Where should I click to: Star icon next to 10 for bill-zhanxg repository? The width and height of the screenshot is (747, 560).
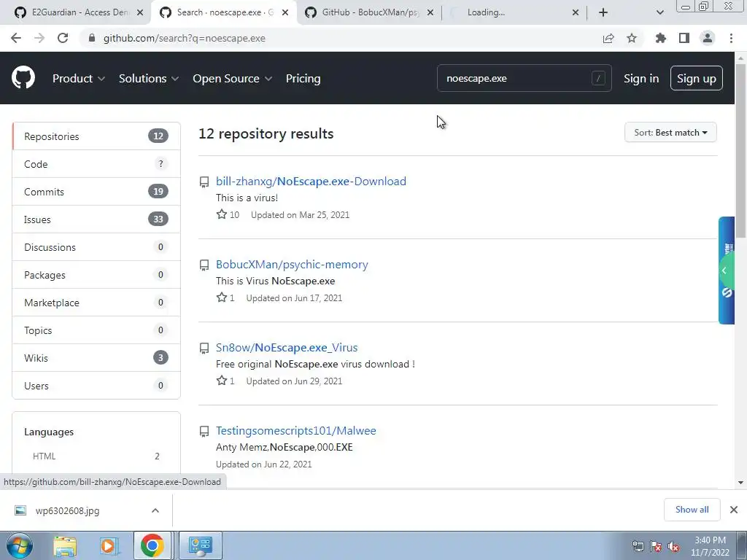click(x=222, y=214)
